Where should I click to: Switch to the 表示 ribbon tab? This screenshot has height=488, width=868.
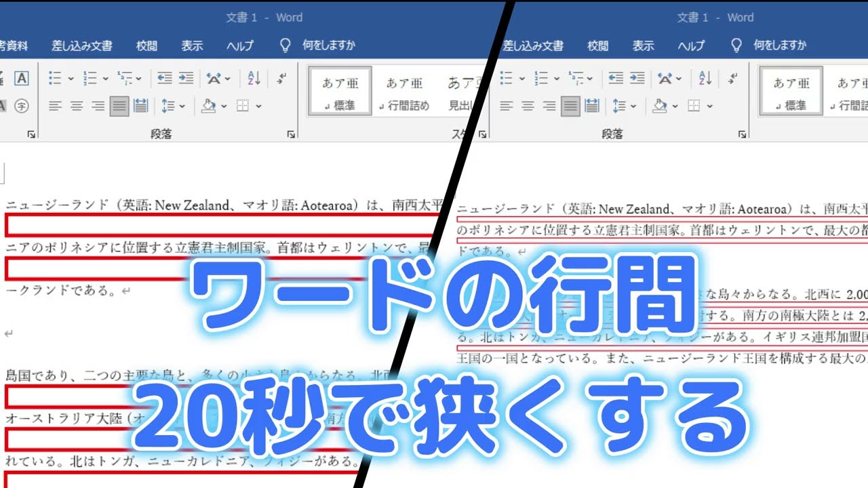click(x=193, y=45)
